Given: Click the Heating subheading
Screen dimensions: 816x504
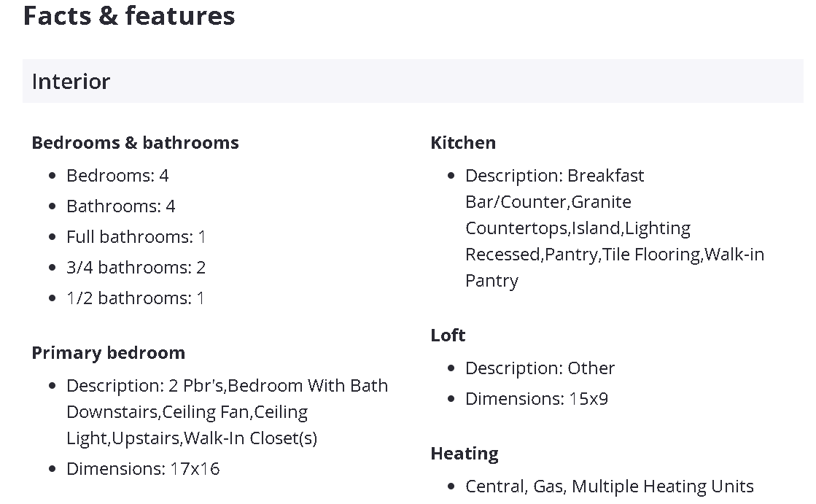Looking at the screenshot, I should pos(465,454).
